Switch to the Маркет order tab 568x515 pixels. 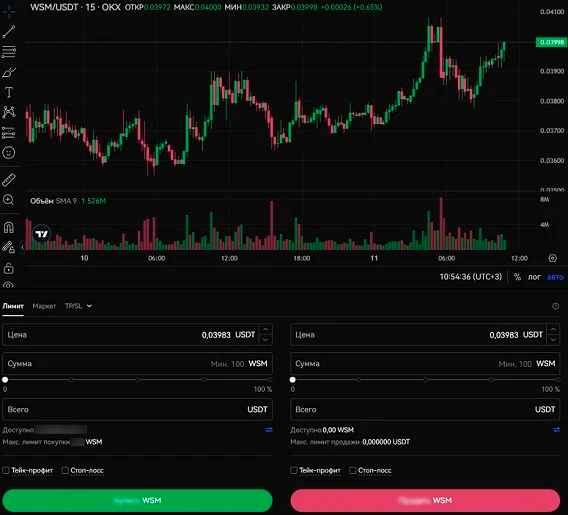pos(44,306)
